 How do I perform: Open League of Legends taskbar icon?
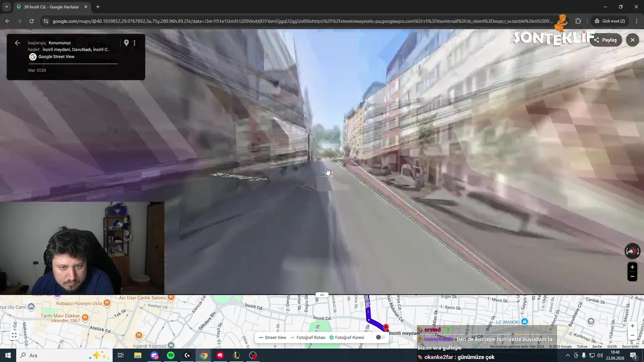coord(236,355)
